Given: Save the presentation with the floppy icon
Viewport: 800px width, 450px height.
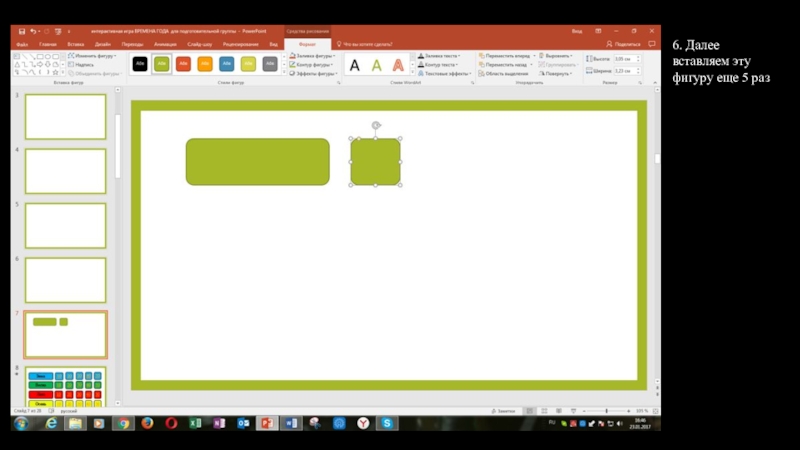Looking at the screenshot, I should pos(21,31).
